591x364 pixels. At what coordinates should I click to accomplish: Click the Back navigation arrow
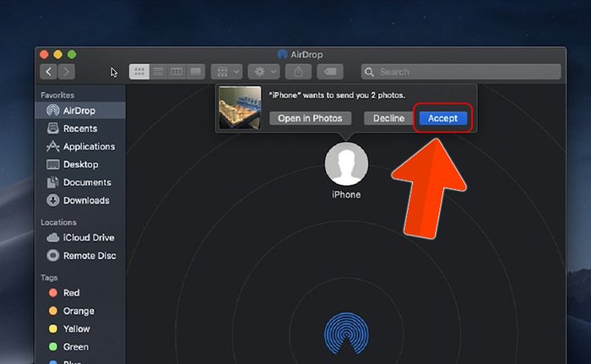click(49, 73)
